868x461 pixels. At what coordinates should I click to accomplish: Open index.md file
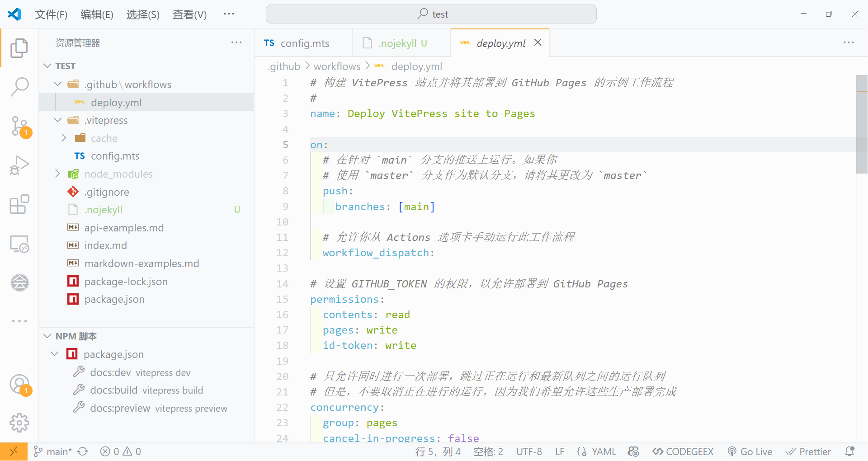pos(146,245)
